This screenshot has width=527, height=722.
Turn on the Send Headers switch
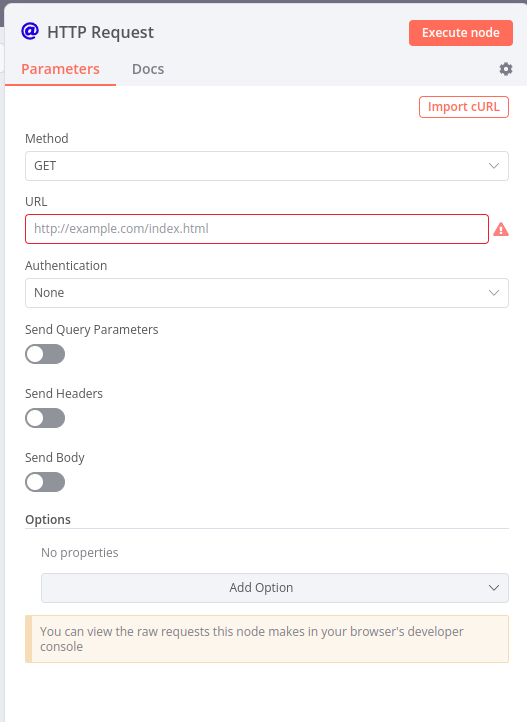pos(45,418)
